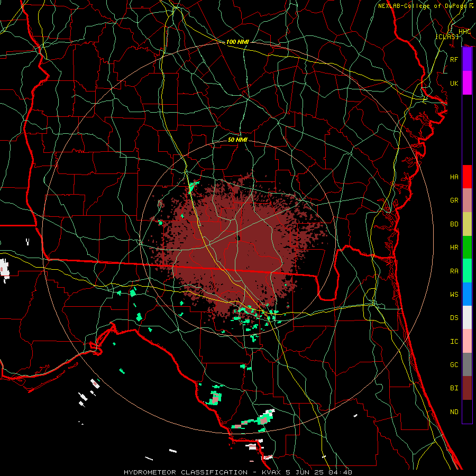Screen dimensions: 476x476
Task: Click the red HA legend swatch
Action: point(467,177)
